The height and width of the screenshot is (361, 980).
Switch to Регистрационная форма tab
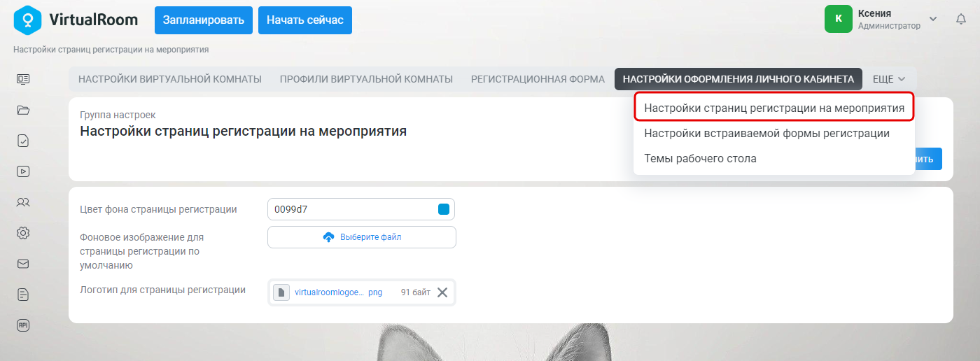538,79
